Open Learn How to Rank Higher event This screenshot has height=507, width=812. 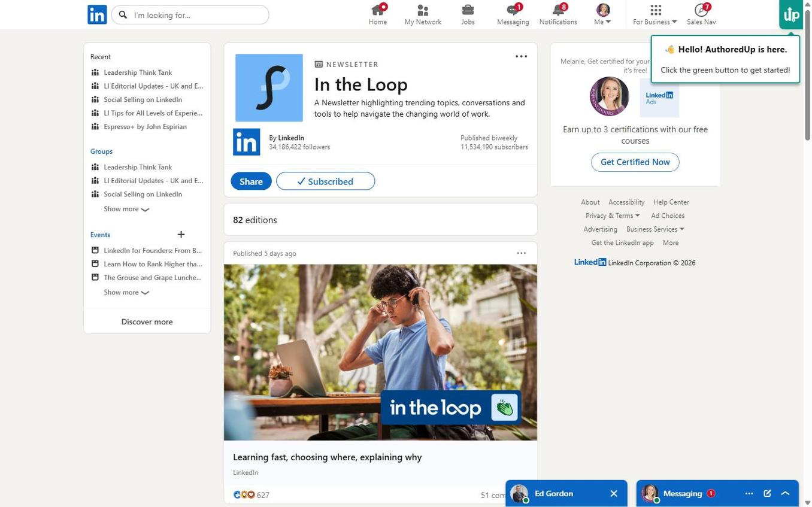(x=153, y=264)
